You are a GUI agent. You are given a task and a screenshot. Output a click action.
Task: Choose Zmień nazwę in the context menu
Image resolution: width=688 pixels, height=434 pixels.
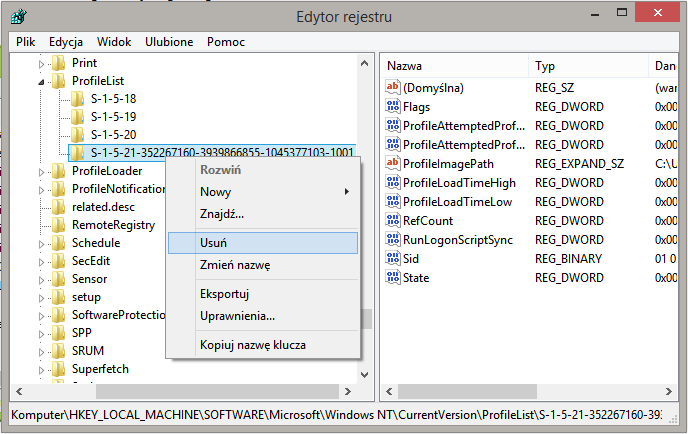click(263, 265)
